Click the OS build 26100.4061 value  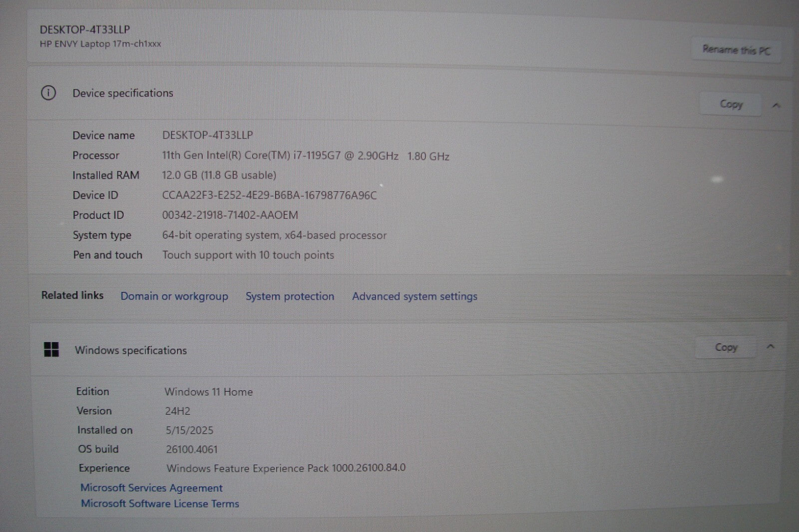(192, 449)
